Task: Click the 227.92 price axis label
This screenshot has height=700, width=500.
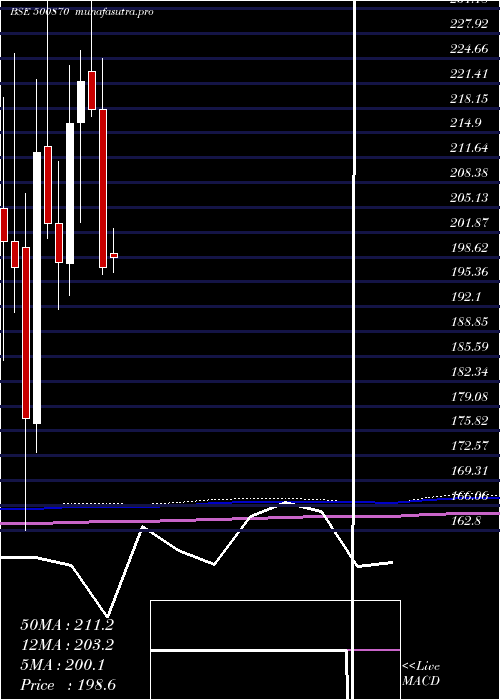Action: [x=468, y=24]
